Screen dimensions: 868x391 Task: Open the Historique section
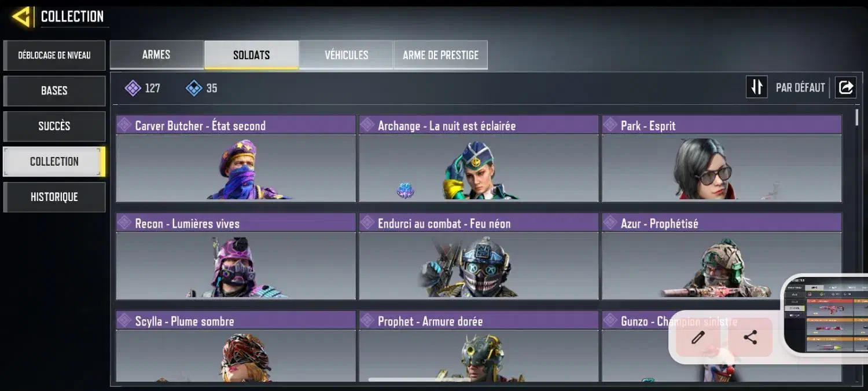54,197
